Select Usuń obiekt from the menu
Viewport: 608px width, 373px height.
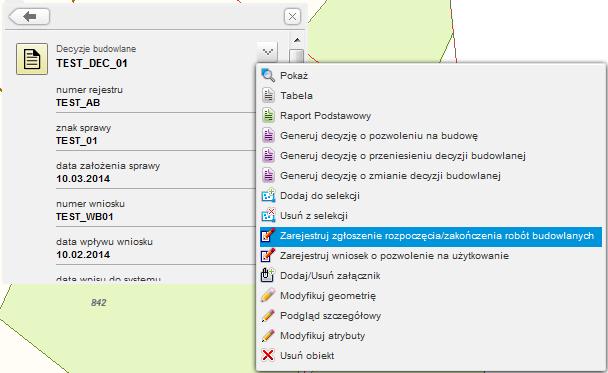pos(307,356)
